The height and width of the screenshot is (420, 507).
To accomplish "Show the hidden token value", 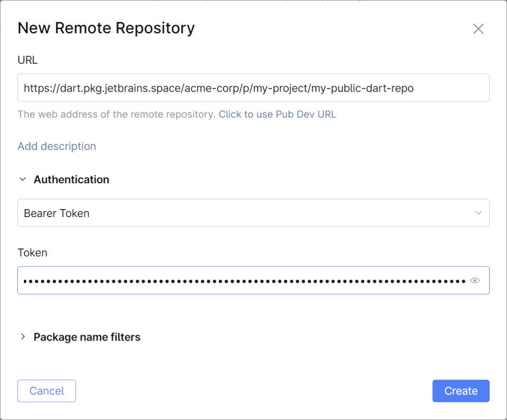I will [x=475, y=280].
